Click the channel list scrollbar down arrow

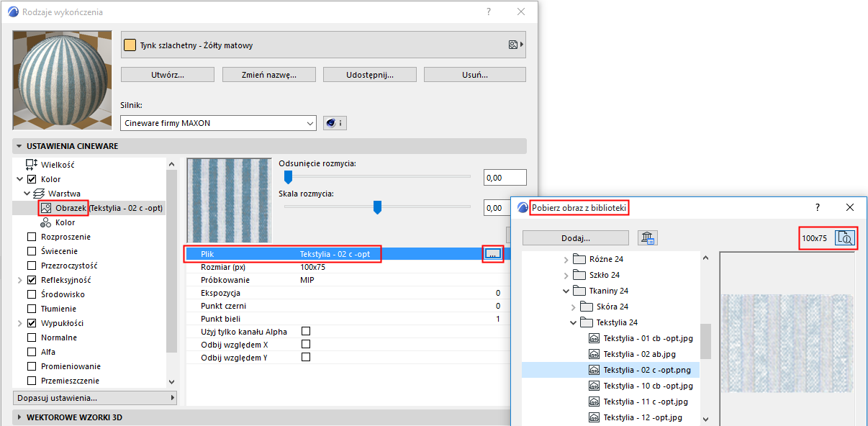[171, 381]
